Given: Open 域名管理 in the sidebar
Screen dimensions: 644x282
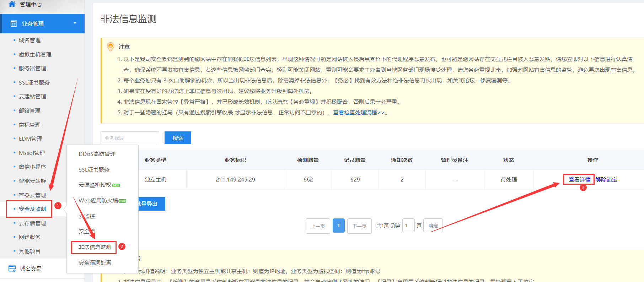Looking at the screenshot, I should tap(29, 40).
